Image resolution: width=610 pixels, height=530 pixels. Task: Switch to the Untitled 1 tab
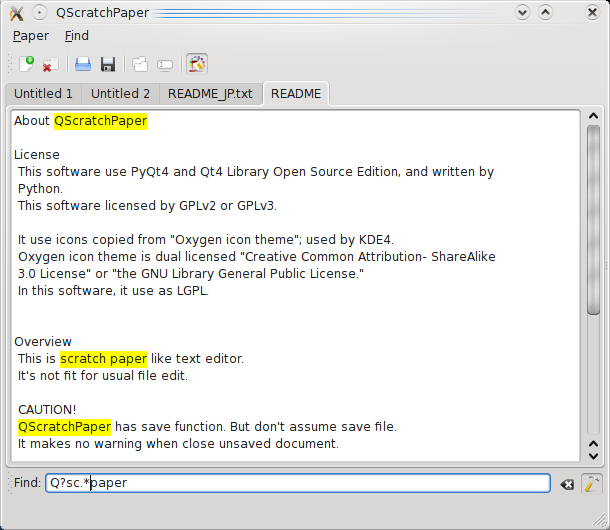tap(44, 94)
